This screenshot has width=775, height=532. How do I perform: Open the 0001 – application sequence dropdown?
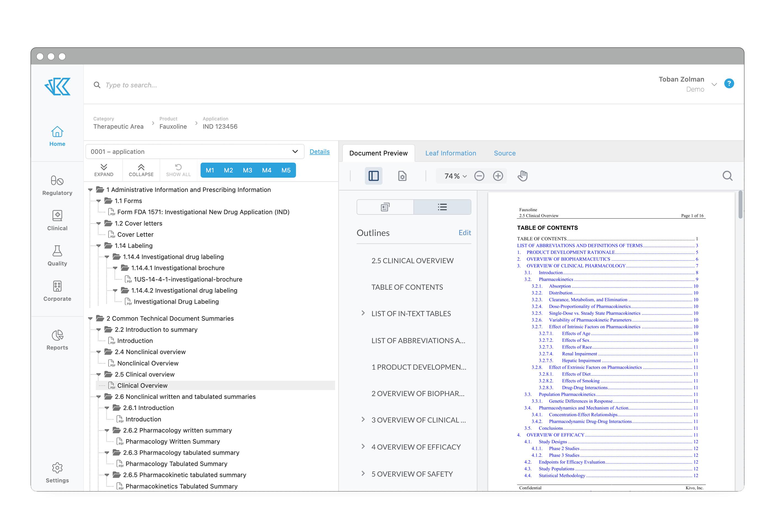pos(195,152)
